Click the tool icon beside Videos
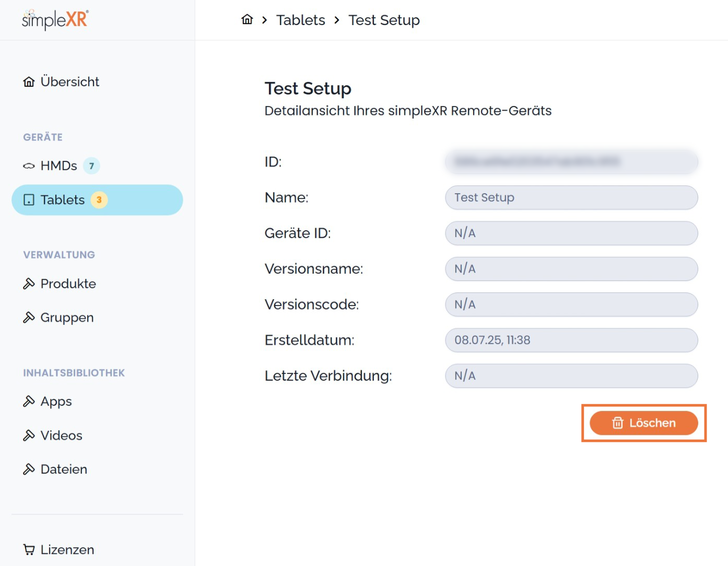 [29, 435]
